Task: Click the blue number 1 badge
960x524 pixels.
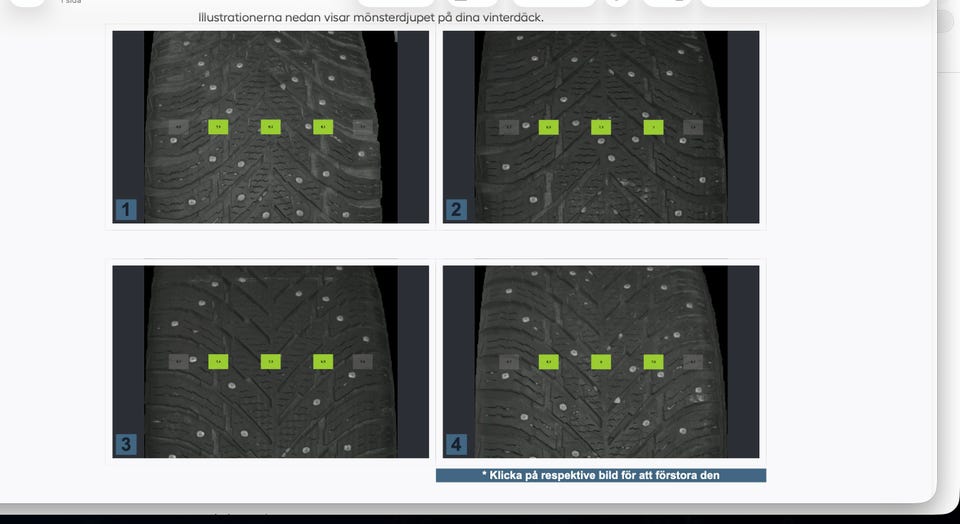Action: tap(126, 209)
